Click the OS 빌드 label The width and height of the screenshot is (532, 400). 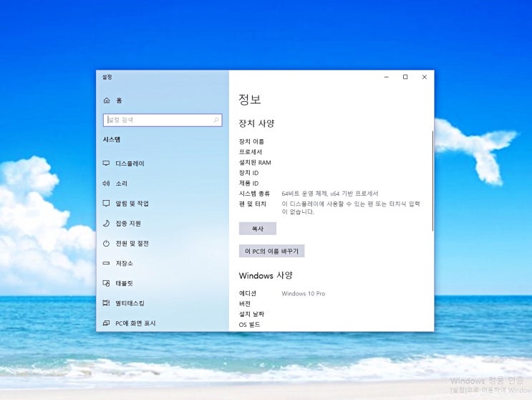249,325
